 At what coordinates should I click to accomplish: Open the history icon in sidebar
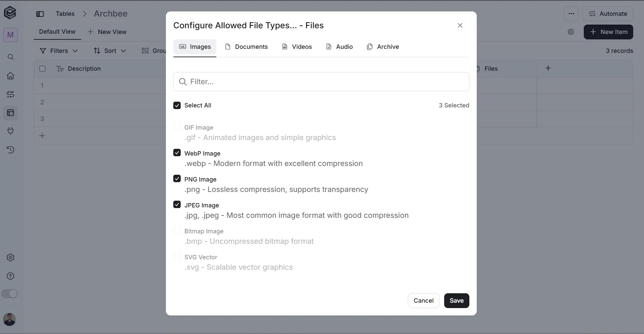point(10,150)
